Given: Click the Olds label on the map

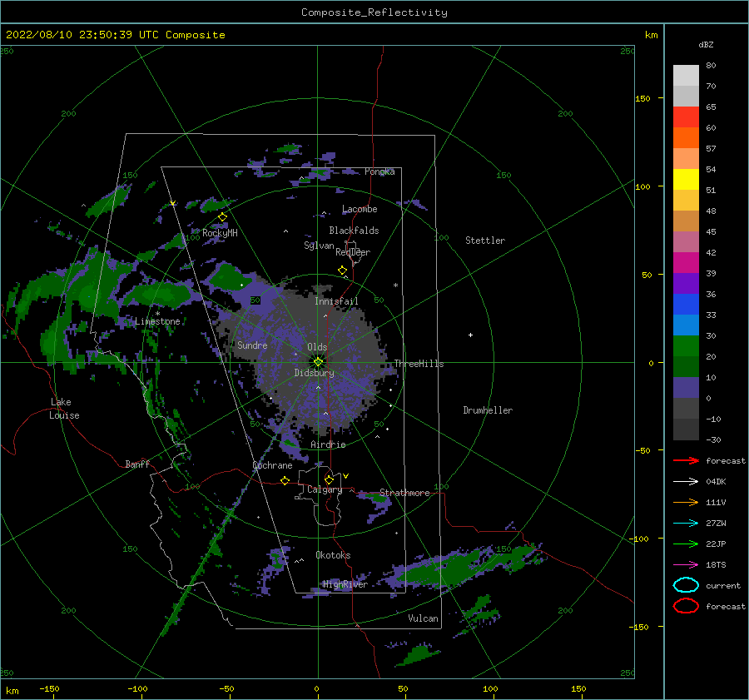Looking at the screenshot, I should (x=317, y=347).
